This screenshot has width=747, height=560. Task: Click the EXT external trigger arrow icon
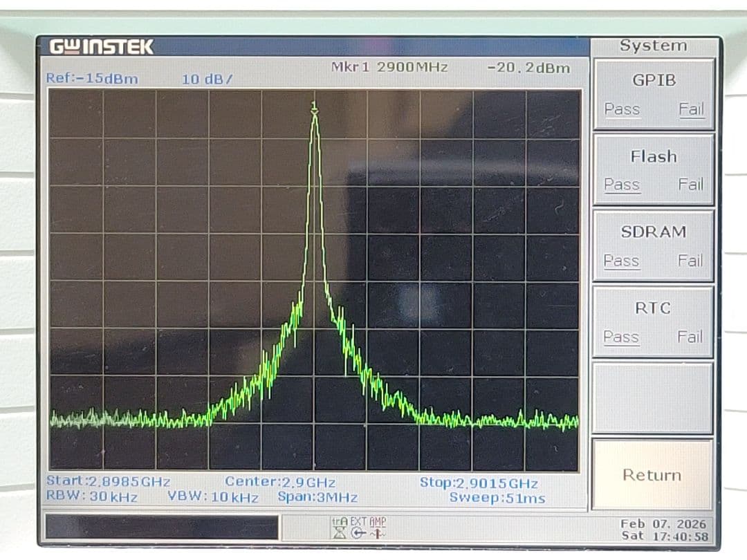pyautogui.click(x=358, y=532)
